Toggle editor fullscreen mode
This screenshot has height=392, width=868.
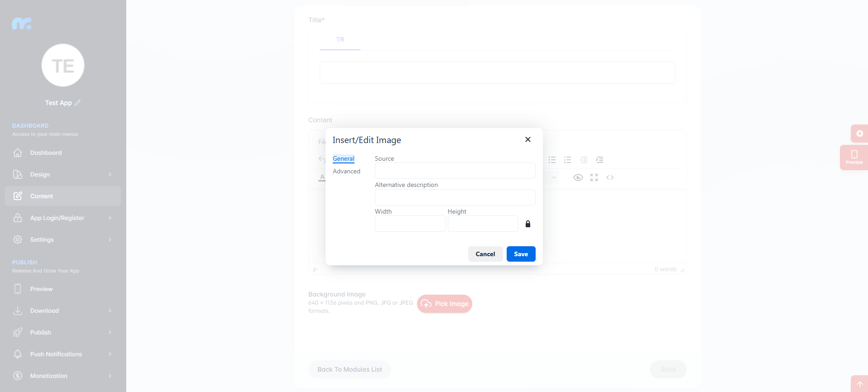pos(594,177)
